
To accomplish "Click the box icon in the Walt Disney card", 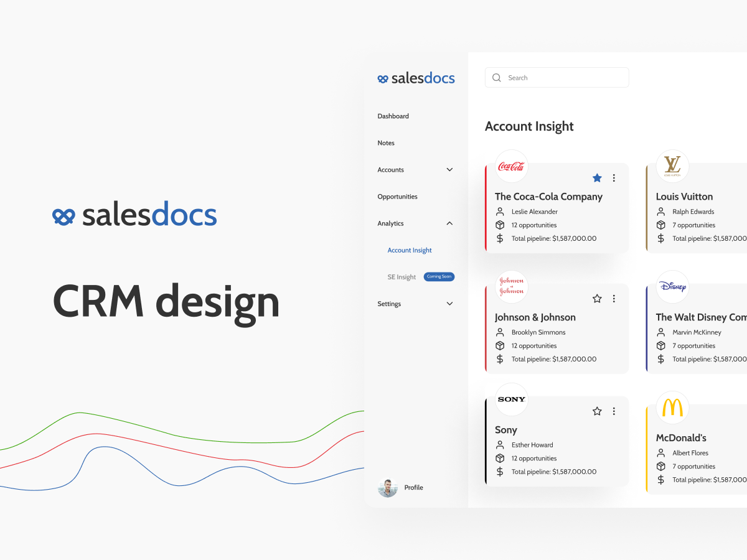I will point(661,346).
